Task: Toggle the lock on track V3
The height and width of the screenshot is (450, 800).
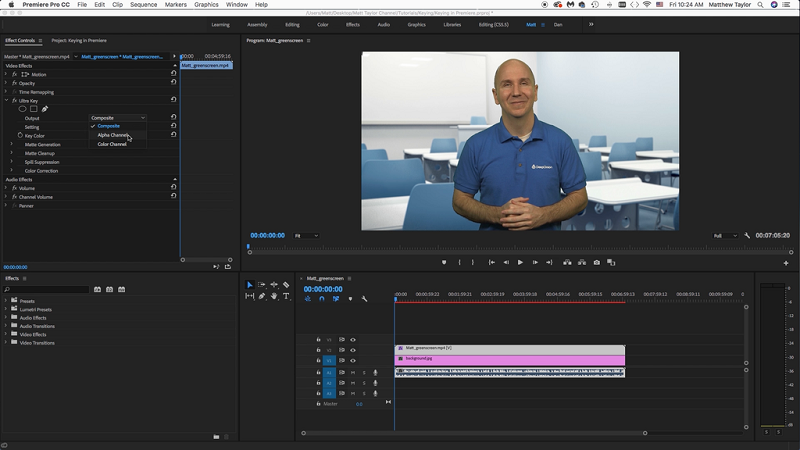Action: tap(319, 339)
